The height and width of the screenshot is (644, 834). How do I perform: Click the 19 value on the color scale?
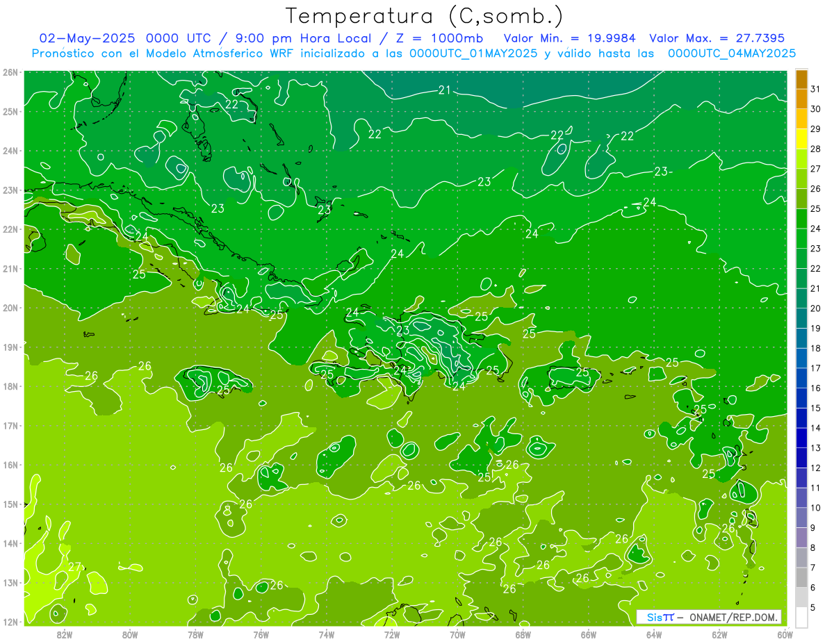[815, 329]
